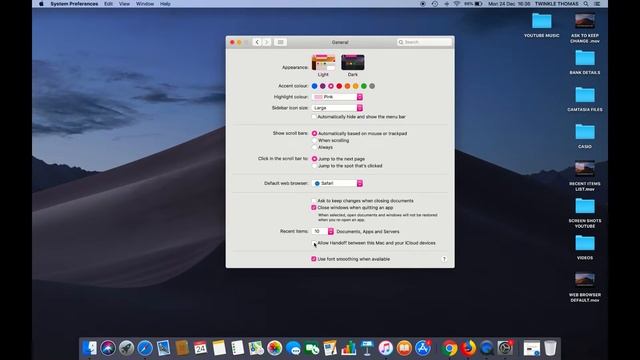640x360 pixels.
Task: Open the System Preferences menu
Action: 74,4
